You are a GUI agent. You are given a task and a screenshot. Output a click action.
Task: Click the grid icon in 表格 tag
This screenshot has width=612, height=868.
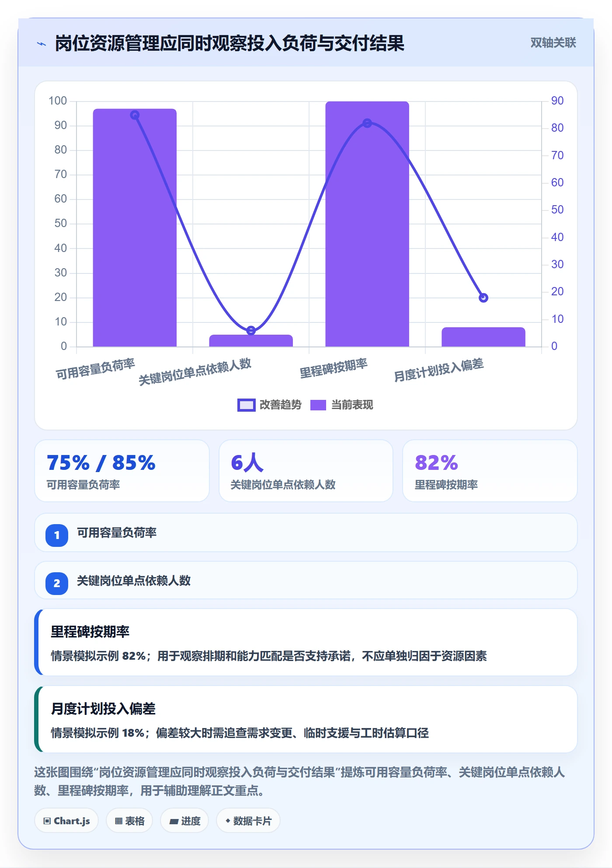[x=118, y=821]
